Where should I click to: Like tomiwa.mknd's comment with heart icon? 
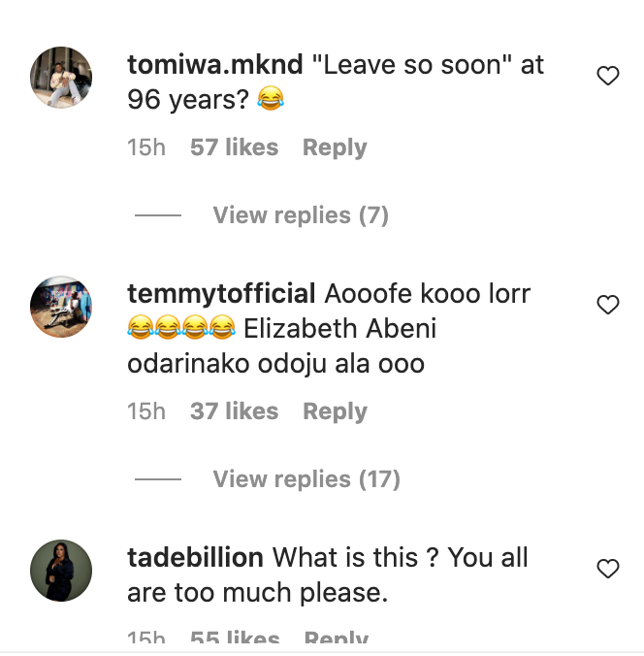click(x=607, y=76)
